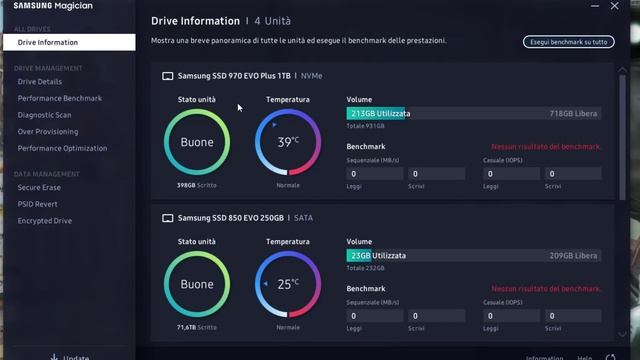Click the Samsung Magician logo

(x=53, y=6)
